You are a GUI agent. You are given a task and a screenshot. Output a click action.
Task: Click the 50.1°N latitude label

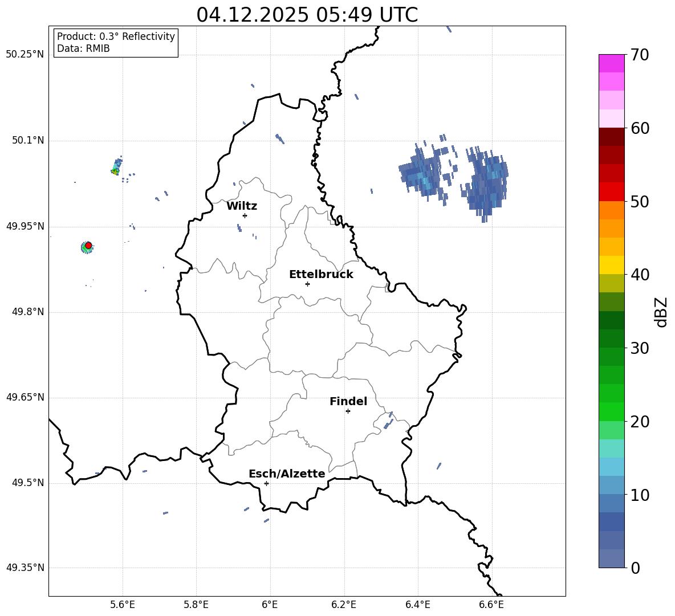coord(28,140)
